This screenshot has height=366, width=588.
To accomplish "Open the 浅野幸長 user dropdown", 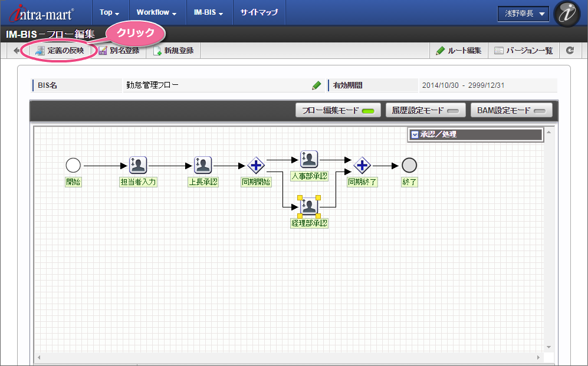I will point(524,14).
